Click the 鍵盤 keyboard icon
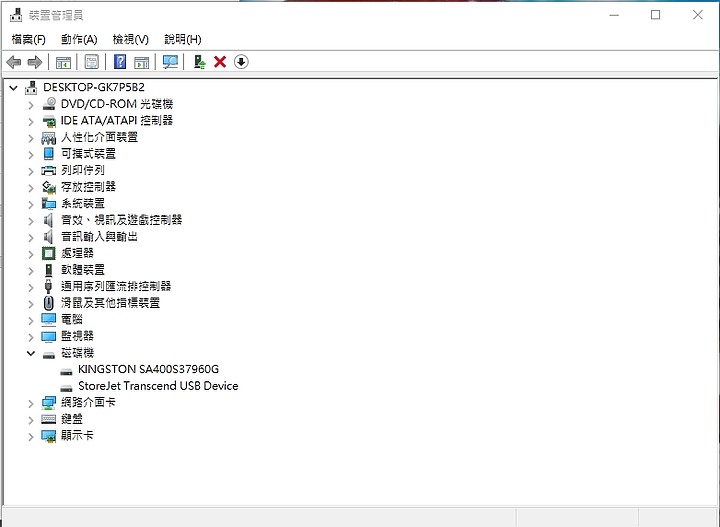This screenshot has height=527, width=720. pyautogui.click(x=49, y=419)
